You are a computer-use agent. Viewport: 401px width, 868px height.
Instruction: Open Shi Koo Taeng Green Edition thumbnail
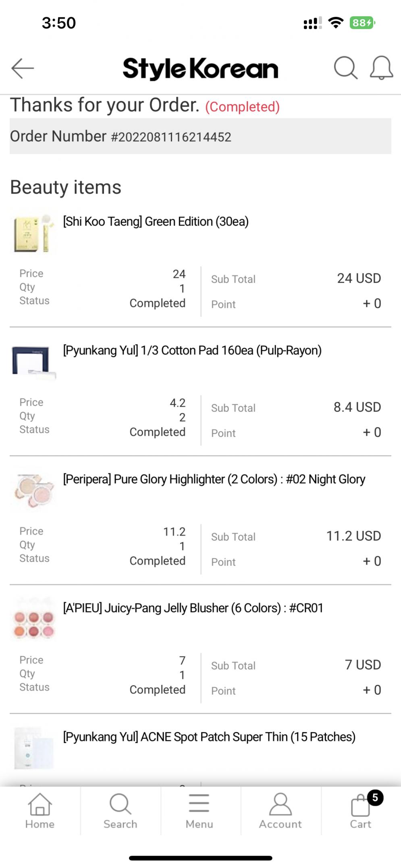tap(34, 234)
